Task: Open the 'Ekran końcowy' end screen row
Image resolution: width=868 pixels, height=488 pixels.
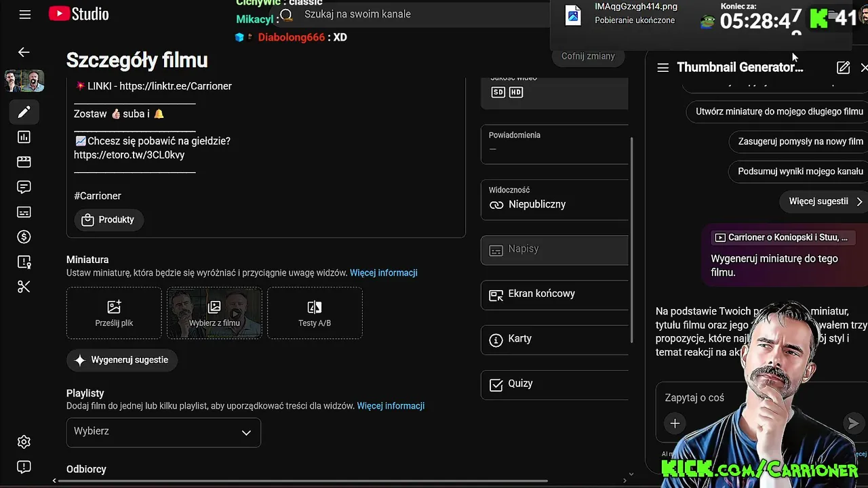Action: point(555,294)
